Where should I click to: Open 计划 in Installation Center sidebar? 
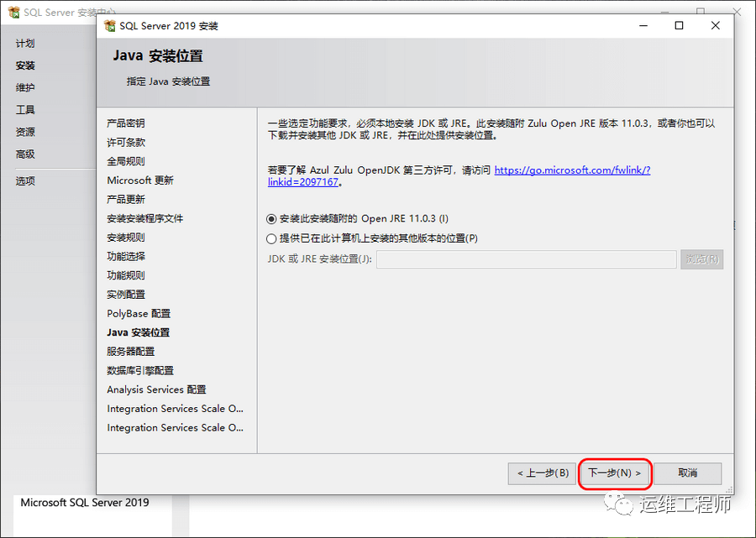[x=25, y=44]
